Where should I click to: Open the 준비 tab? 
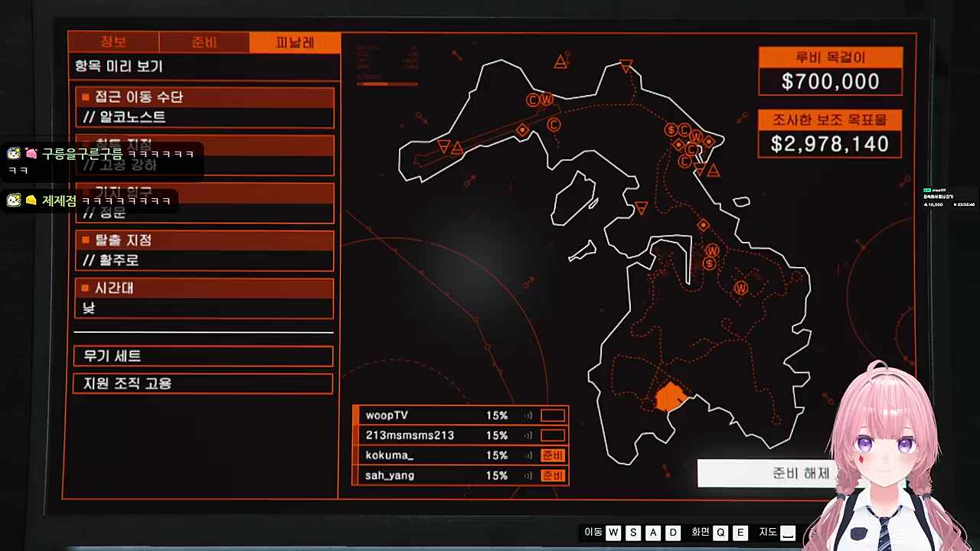[x=204, y=42]
